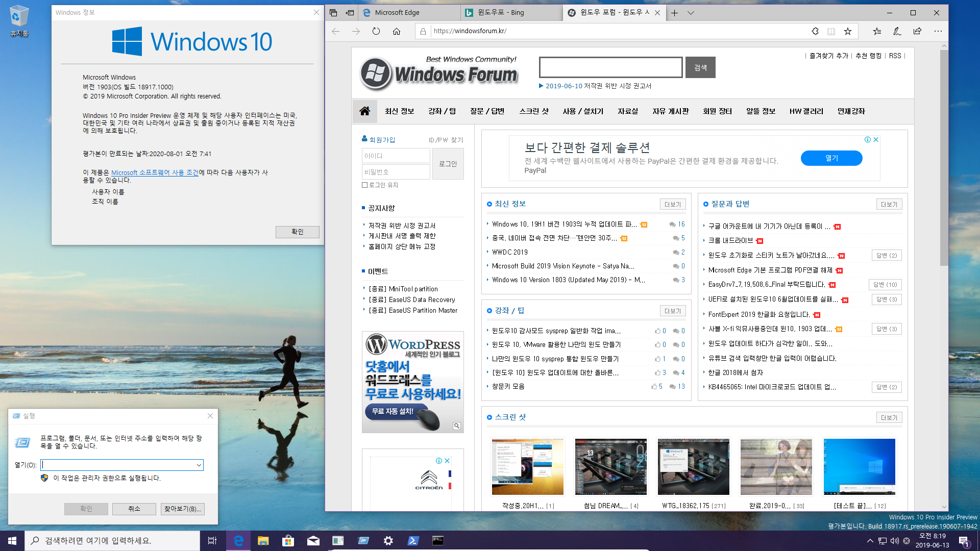980x551 pixels.
Task: Open Task View on taskbar
Action: point(212,541)
